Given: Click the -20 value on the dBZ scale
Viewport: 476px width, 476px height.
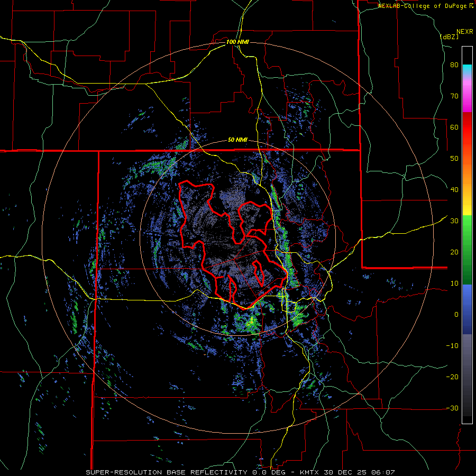Looking at the screenshot, I should [x=452, y=377].
